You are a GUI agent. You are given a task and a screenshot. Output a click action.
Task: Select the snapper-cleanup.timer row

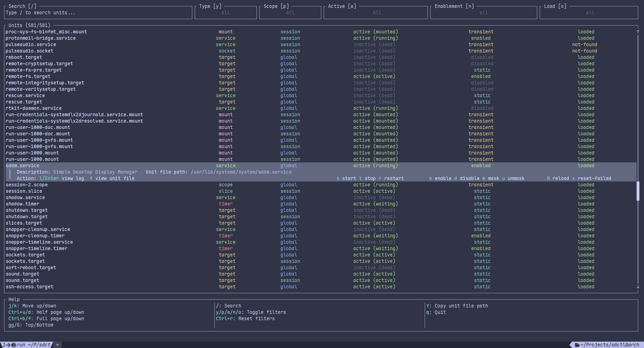[x=321, y=236]
